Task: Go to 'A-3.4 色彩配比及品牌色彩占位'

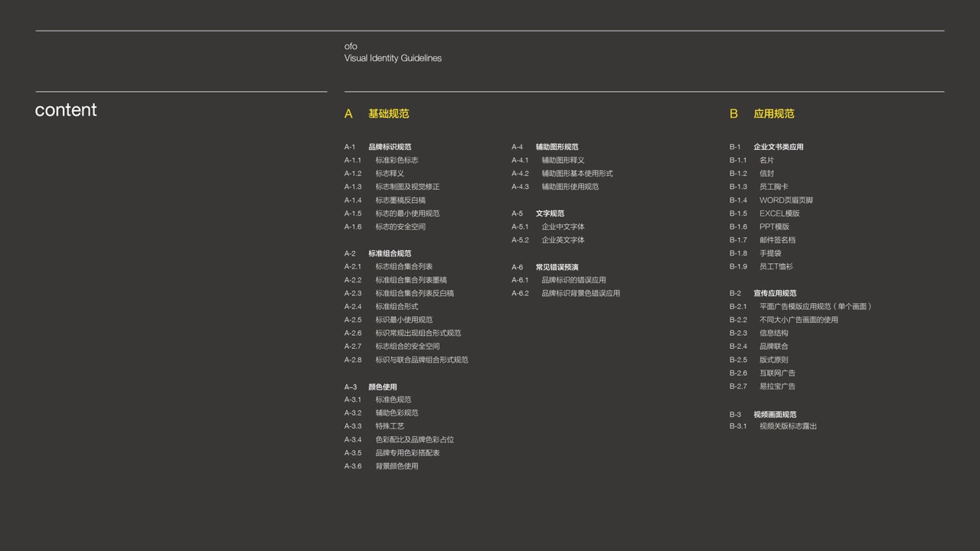Action: coord(399,440)
